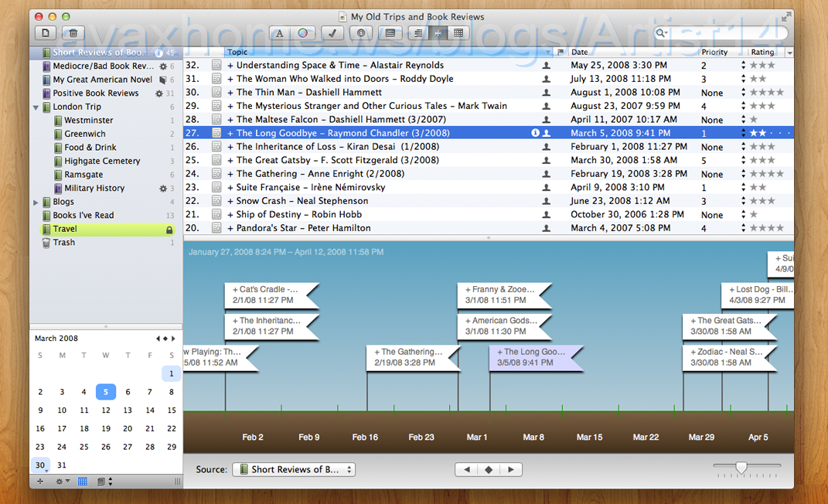Screen dimensions: 828x504
Task: Add a new journal with plus button
Action: point(39,482)
